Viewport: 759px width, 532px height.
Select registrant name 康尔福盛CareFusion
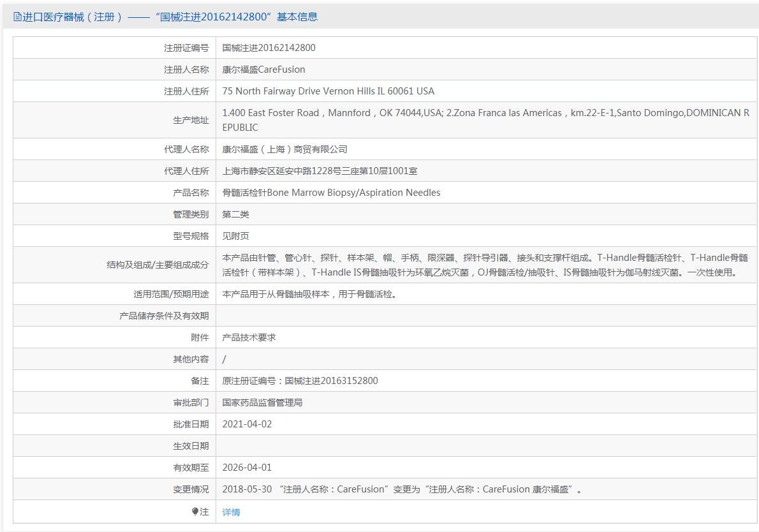[x=264, y=70]
